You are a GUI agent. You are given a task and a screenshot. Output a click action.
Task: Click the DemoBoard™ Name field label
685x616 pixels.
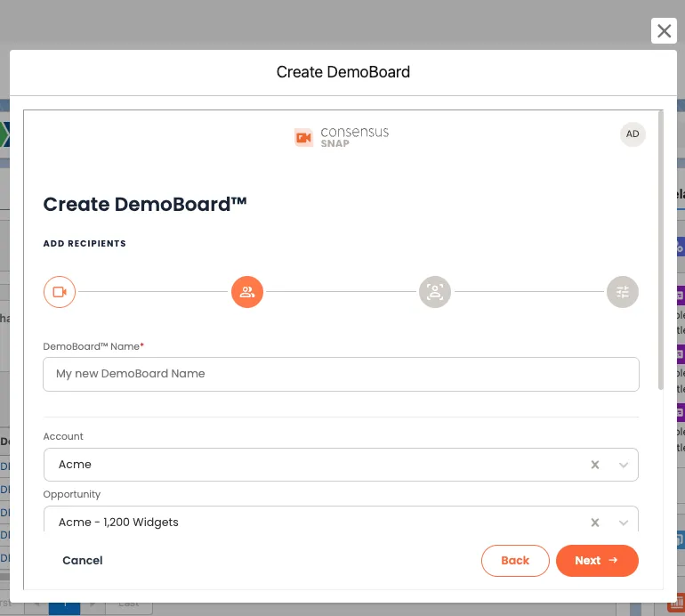[93, 346]
